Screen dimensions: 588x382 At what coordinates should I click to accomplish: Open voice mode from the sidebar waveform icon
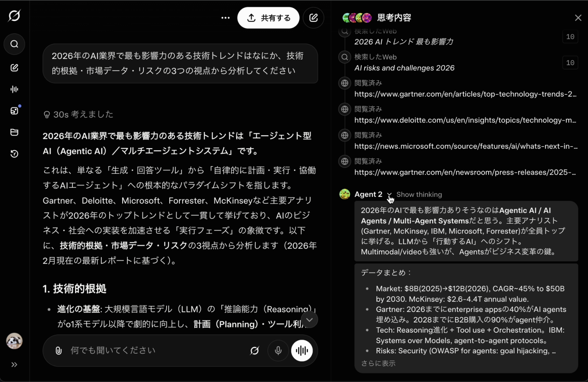[14, 89]
